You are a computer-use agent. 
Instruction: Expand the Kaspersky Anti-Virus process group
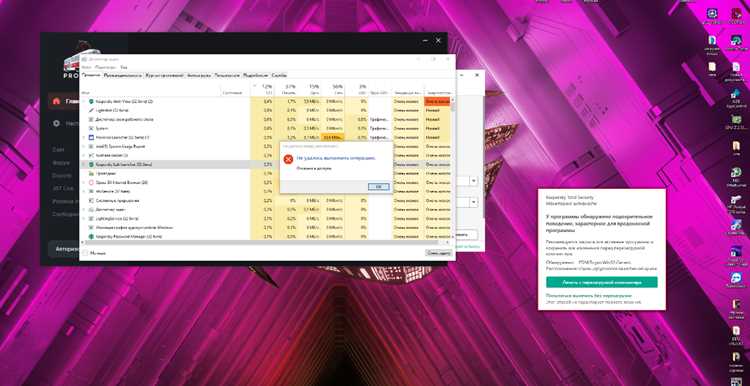(84, 101)
